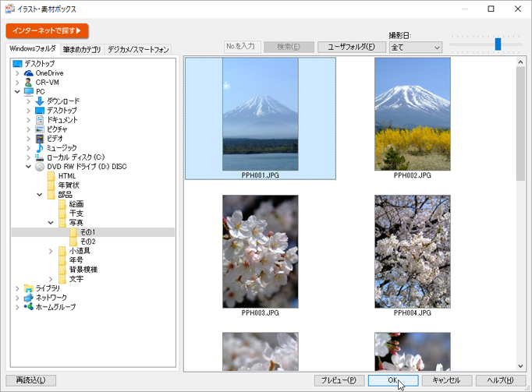Expand the 小道具 folder node
Image resolution: width=532 pixels, height=392 pixels.
51,251
